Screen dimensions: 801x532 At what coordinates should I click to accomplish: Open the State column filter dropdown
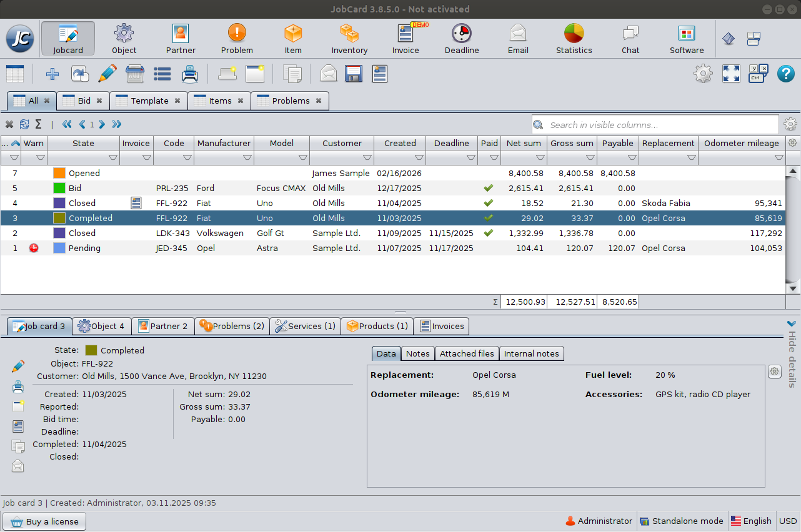coord(113,158)
